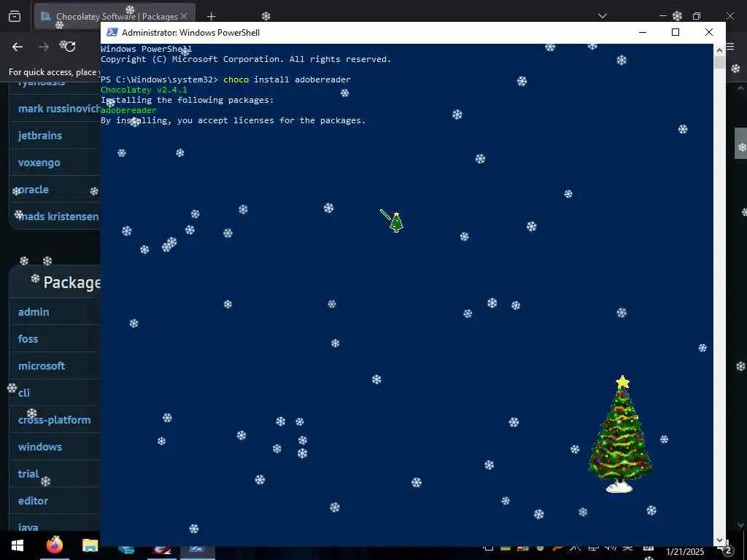Click the 'choco install adobereader' command text
This screenshot has height=560, width=747.
click(287, 79)
